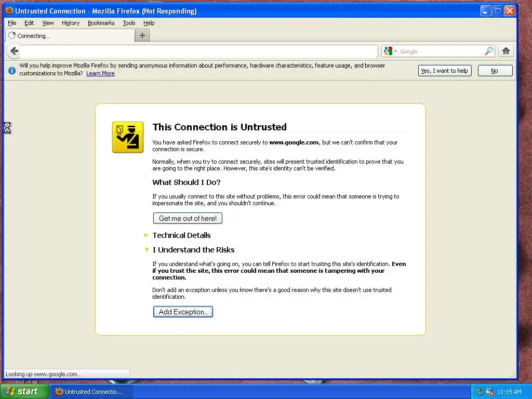This screenshot has height=399, width=532.
Task: Click the Firefox icon in title bar
Action: (9, 10)
